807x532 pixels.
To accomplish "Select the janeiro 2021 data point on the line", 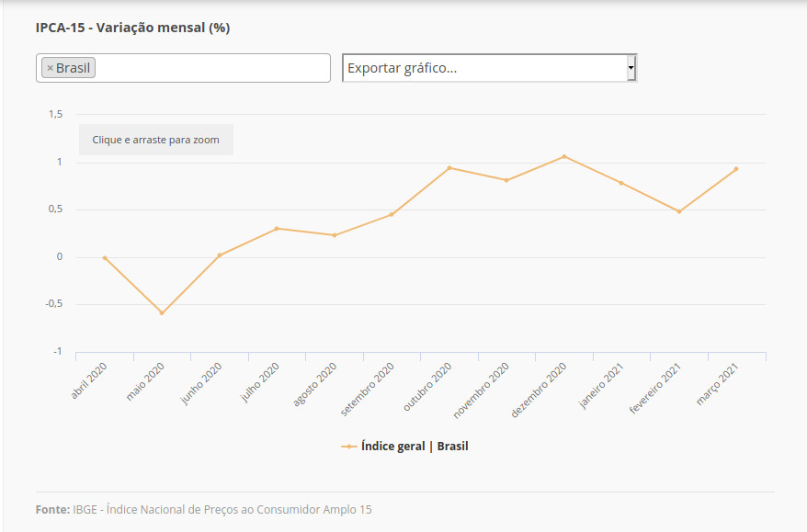I will click(621, 183).
